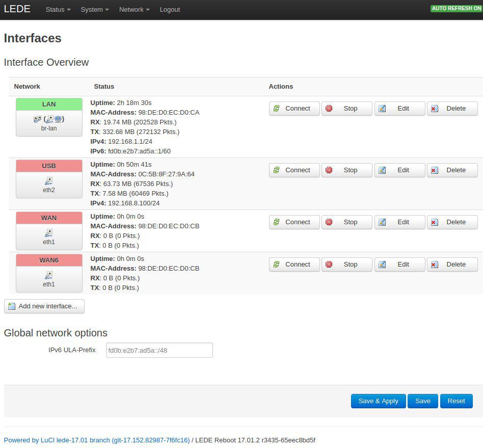The height and width of the screenshot is (448, 483).
Task: Reconnect the WAN6 interface
Action: click(x=294, y=265)
